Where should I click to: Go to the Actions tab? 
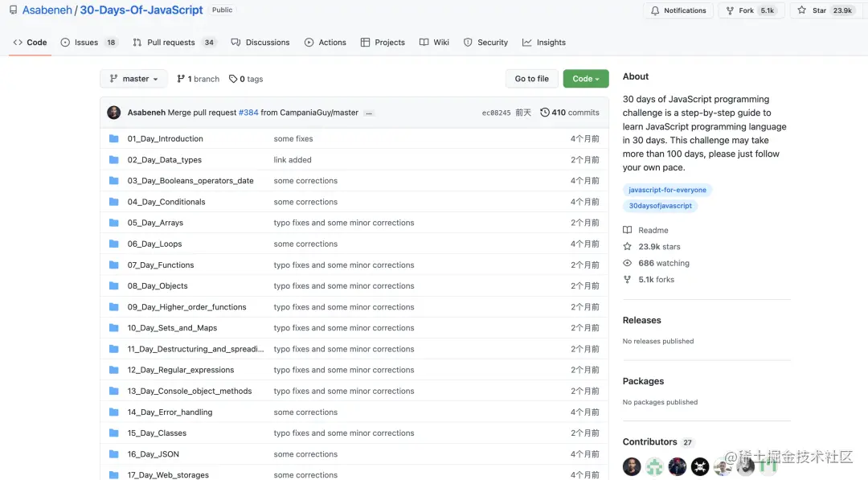pyautogui.click(x=325, y=42)
